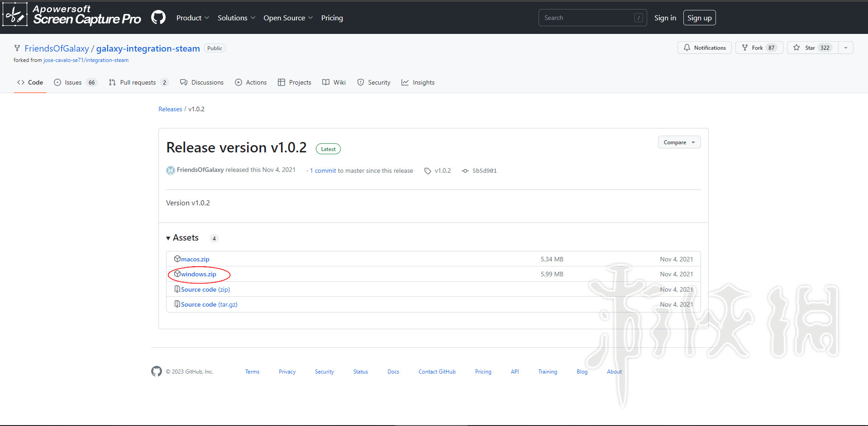Go to Pricing in top navigation
Image resolution: width=868 pixels, height=426 pixels.
332,18
